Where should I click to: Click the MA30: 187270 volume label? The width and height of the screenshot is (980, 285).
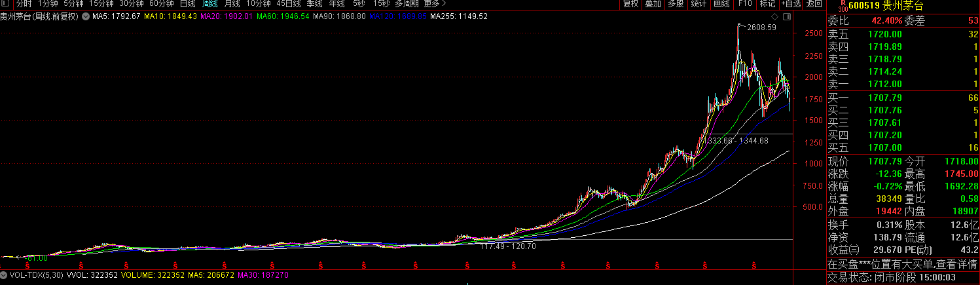pyautogui.click(x=263, y=276)
